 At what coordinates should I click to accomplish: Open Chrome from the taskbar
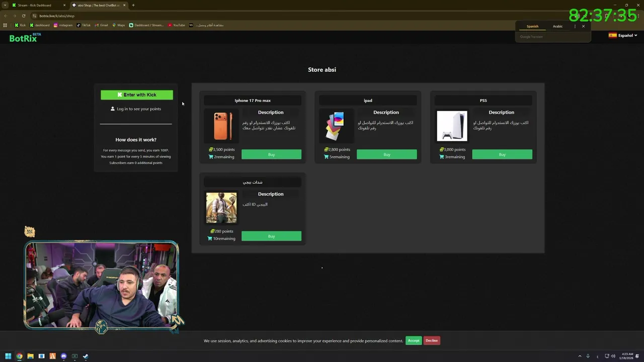(x=19, y=356)
